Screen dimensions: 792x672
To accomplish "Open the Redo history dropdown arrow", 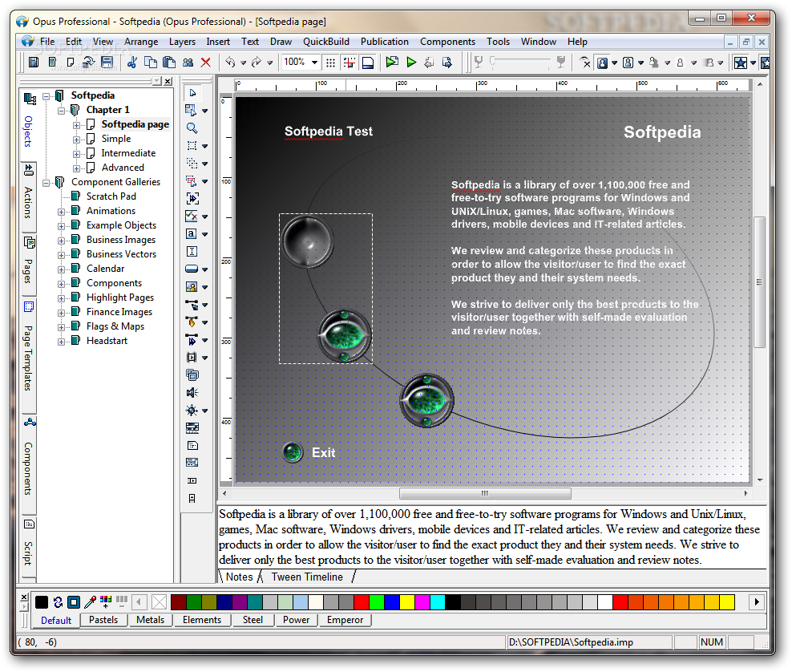I will tap(269, 63).
